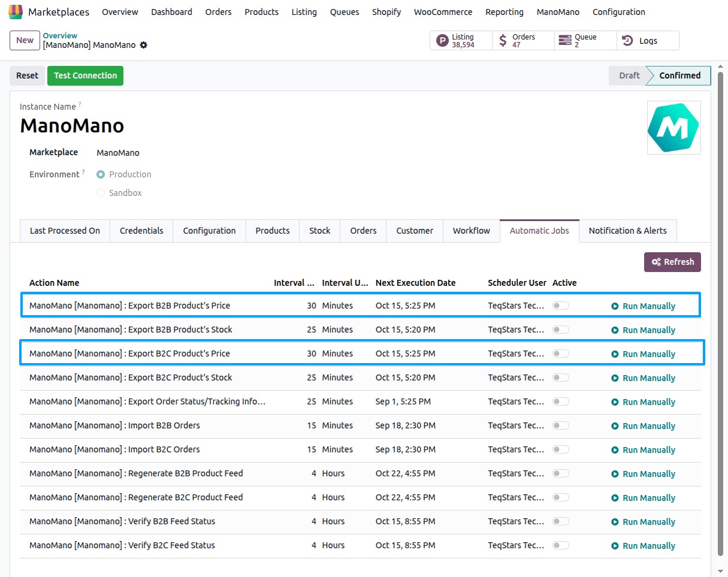The height and width of the screenshot is (577, 728).
Task: Switch to the Notification & Alerts tab
Action: tap(627, 231)
